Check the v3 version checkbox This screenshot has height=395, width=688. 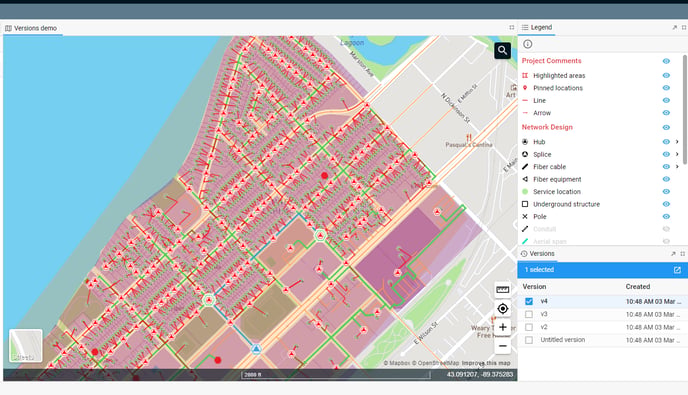[x=529, y=314]
